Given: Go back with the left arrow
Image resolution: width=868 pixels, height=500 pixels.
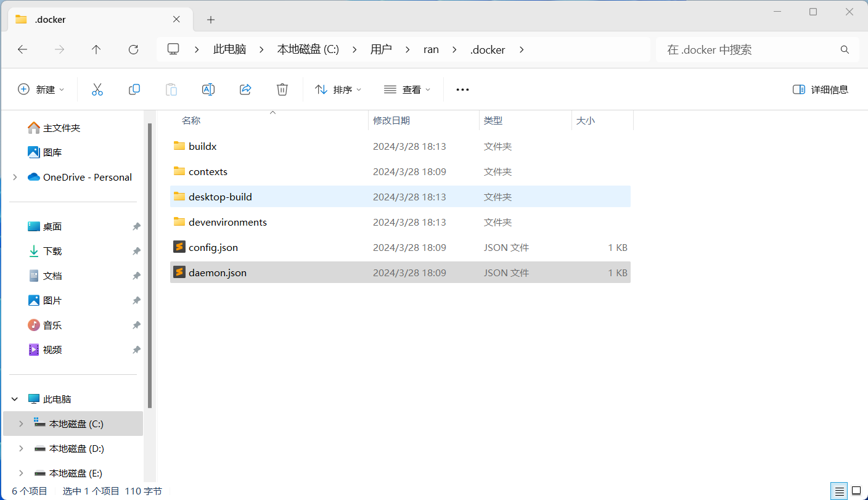Looking at the screenshot, I should click(23, 49).
